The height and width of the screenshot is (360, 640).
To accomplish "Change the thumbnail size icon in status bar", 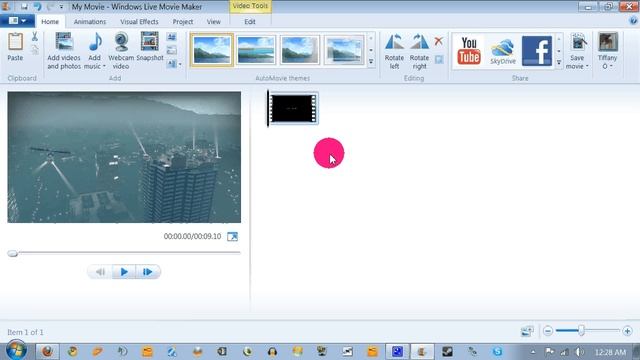I will click(527, 331).
